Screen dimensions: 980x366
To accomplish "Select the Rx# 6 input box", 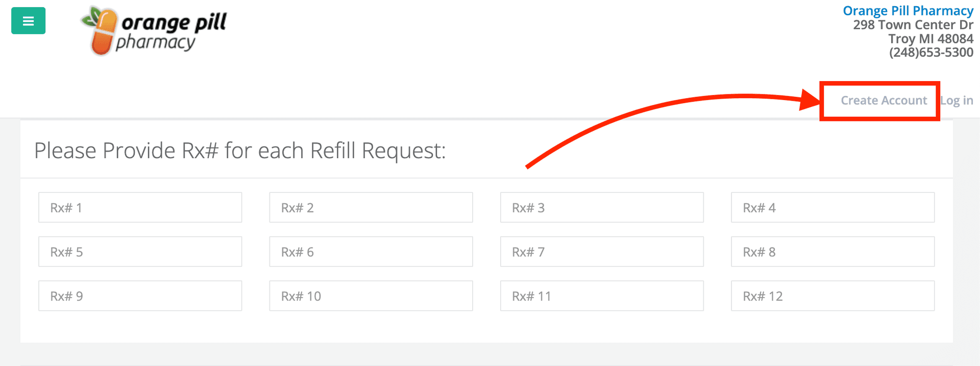I will 371,251.
